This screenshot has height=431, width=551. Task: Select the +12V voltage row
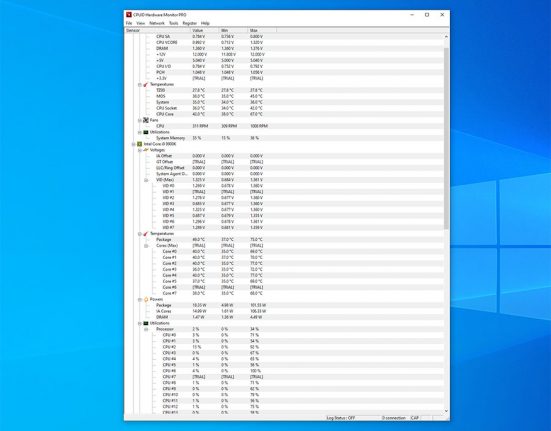285,54
